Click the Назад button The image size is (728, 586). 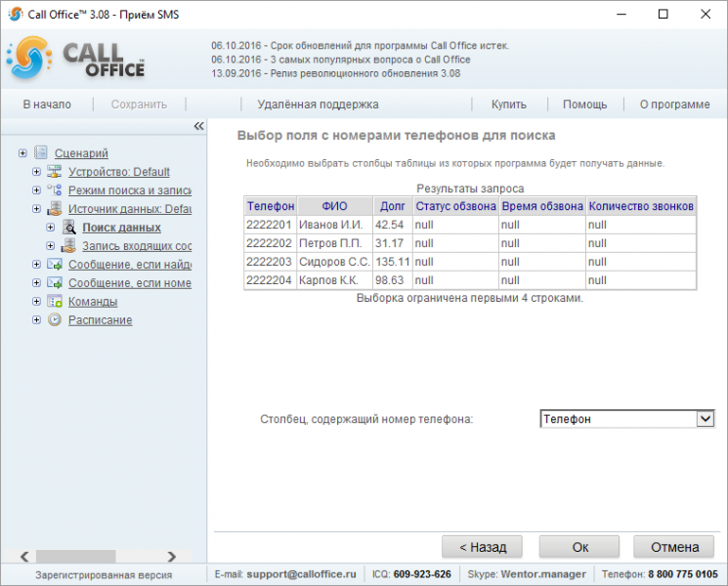tap(482, 547)
